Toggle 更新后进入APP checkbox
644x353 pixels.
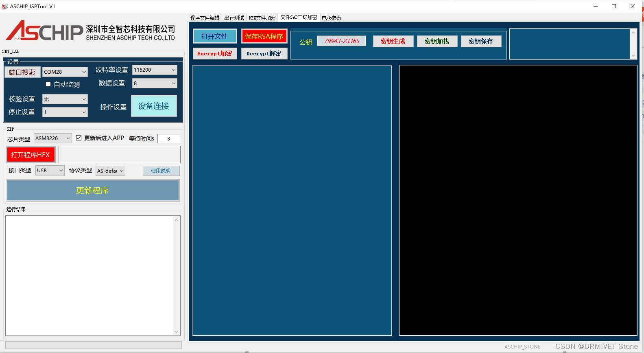point(79,138)
